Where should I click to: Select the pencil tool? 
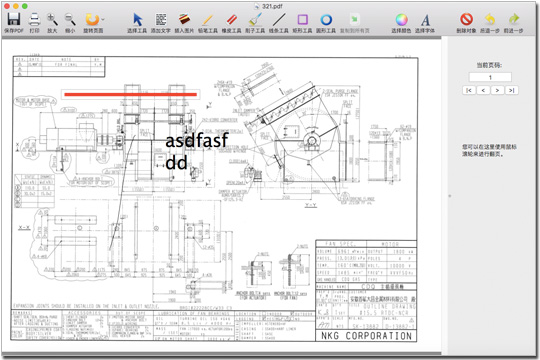[208, 20]
